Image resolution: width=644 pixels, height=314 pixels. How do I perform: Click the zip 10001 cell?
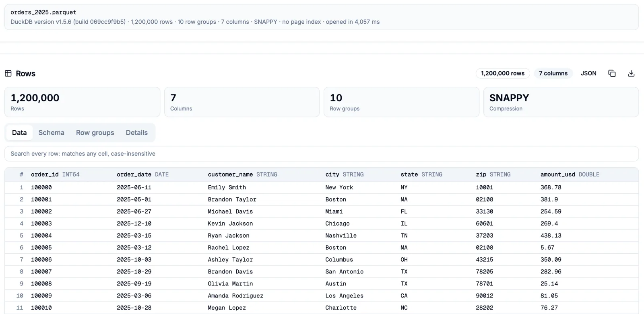click(485, 187)
